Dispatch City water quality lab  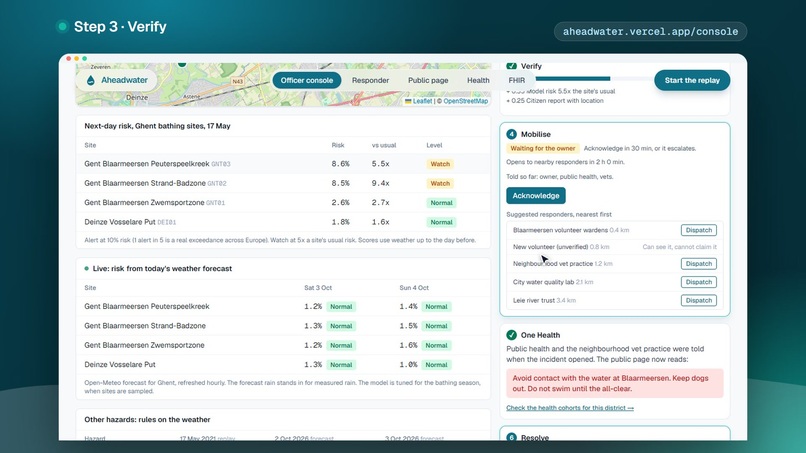pos(699,282)
